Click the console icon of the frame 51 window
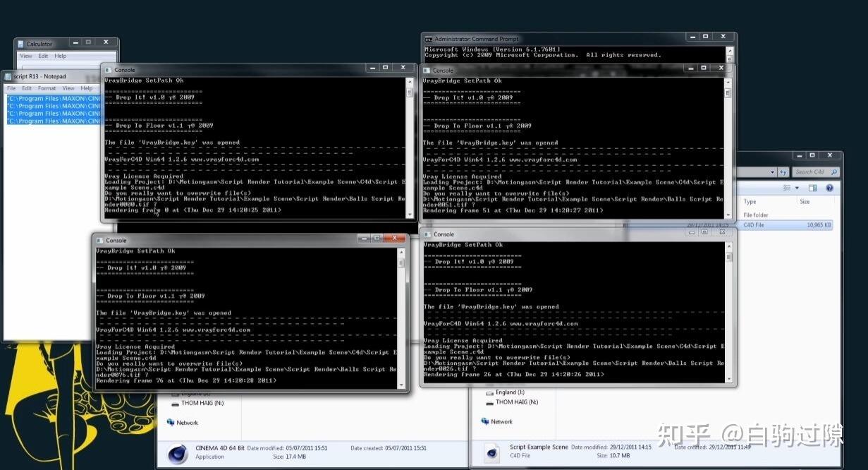Image resolution: width=868 pixels, height=470 pixels. pyautogui.click(x=427, y=70)
